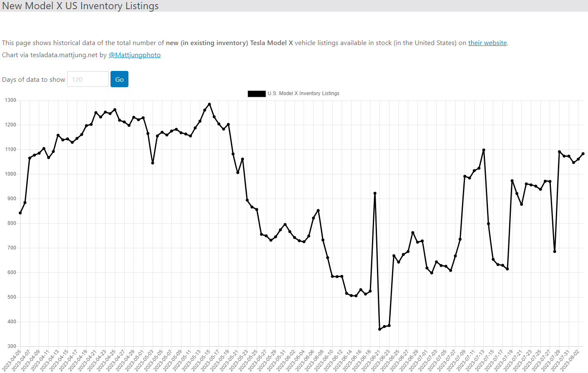Click the "Days of data to show" label
The image size is (588, 373).
34,79
